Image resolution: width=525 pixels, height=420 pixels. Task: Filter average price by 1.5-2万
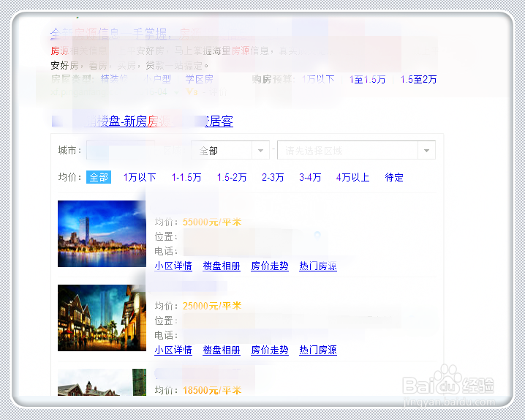coord(232,177)
